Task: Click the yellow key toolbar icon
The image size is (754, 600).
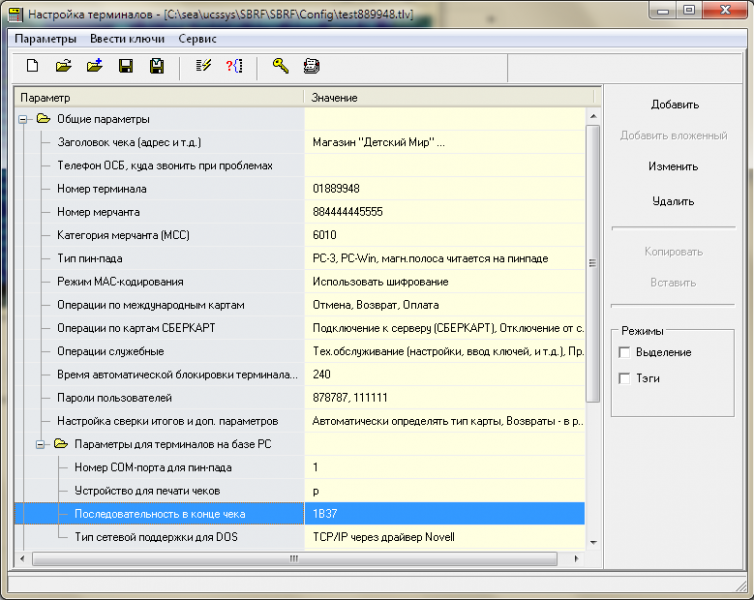Action: pos(280,67)
